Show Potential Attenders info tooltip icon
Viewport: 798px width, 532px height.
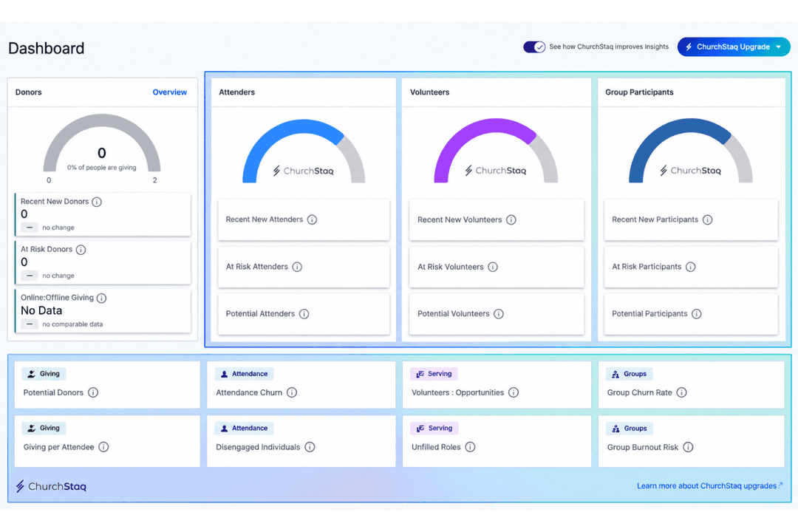304,313
